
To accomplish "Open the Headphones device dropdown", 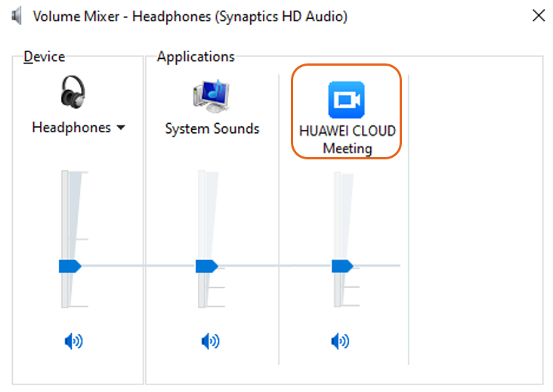I will [121, 128].
